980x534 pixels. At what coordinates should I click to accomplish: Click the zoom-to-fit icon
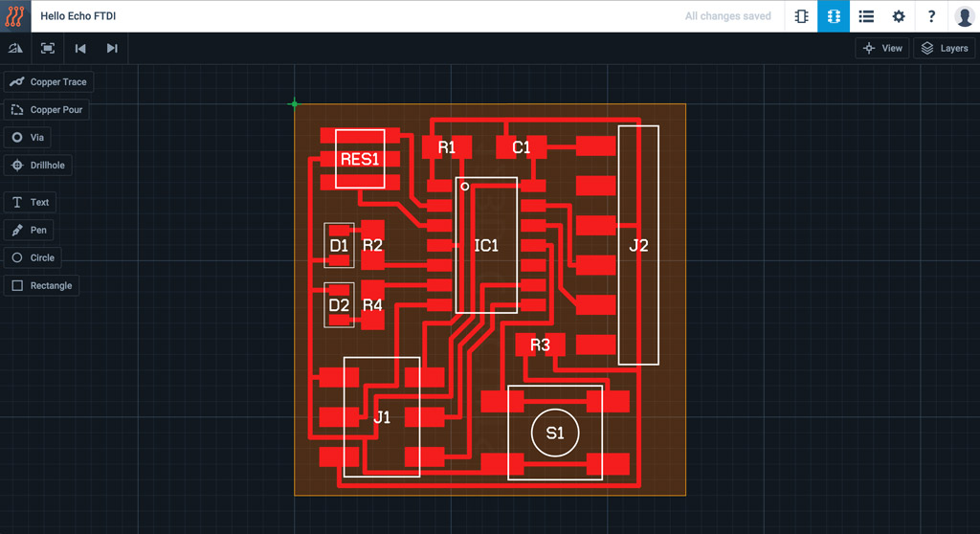[x=48, y=48]
